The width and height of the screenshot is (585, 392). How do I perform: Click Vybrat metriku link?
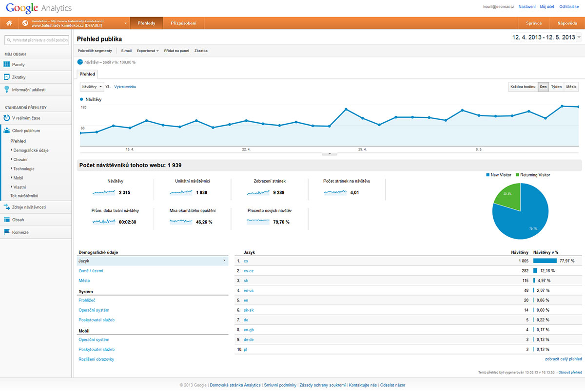point(125,87)
